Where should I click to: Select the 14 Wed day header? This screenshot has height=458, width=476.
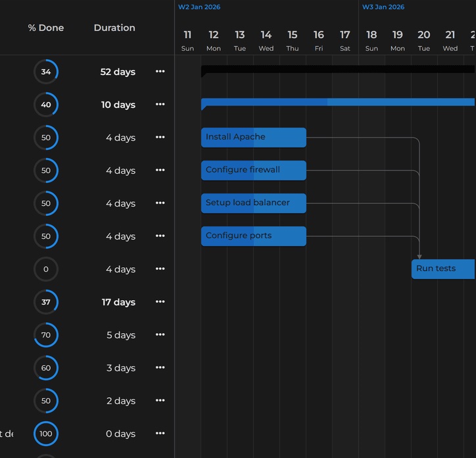266,41
